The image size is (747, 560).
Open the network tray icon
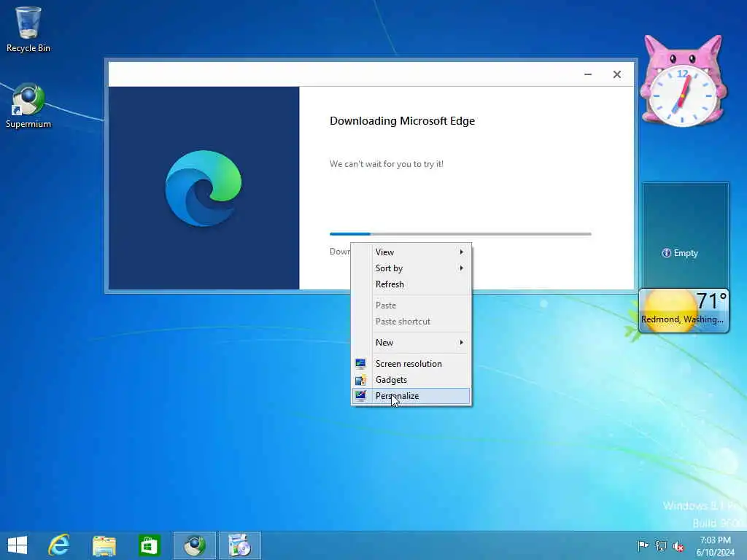(660, 545)
